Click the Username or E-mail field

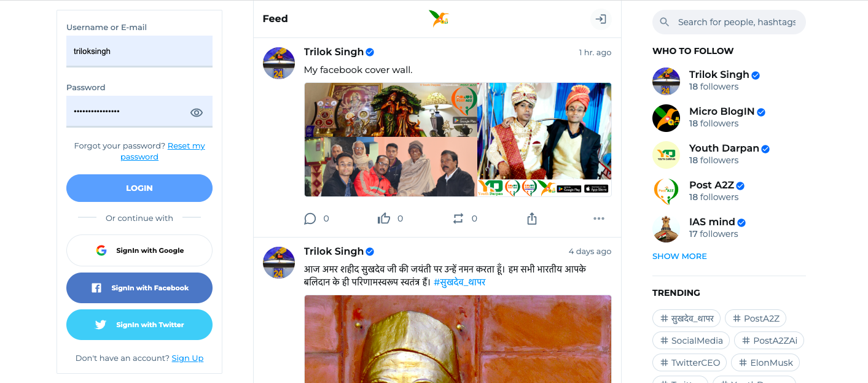point(139,52)
